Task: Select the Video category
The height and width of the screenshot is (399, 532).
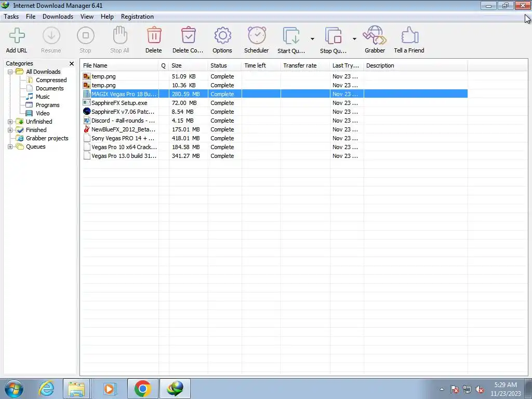Action: tap(43, 113)
